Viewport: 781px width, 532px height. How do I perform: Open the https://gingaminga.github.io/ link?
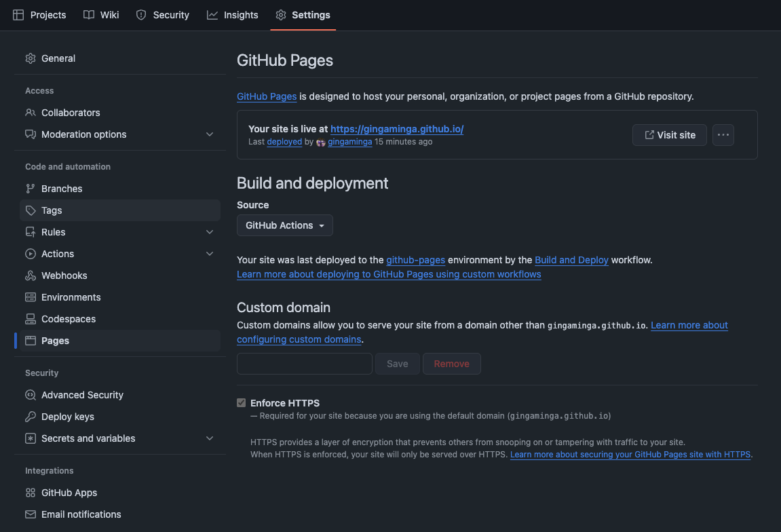pyautogui.click(x=397, y=128)
